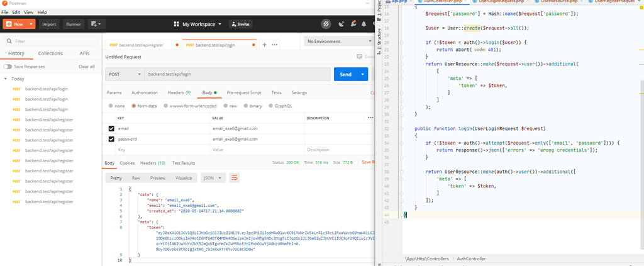
Task: Select the form-data radio button
Action: [133, 106]
